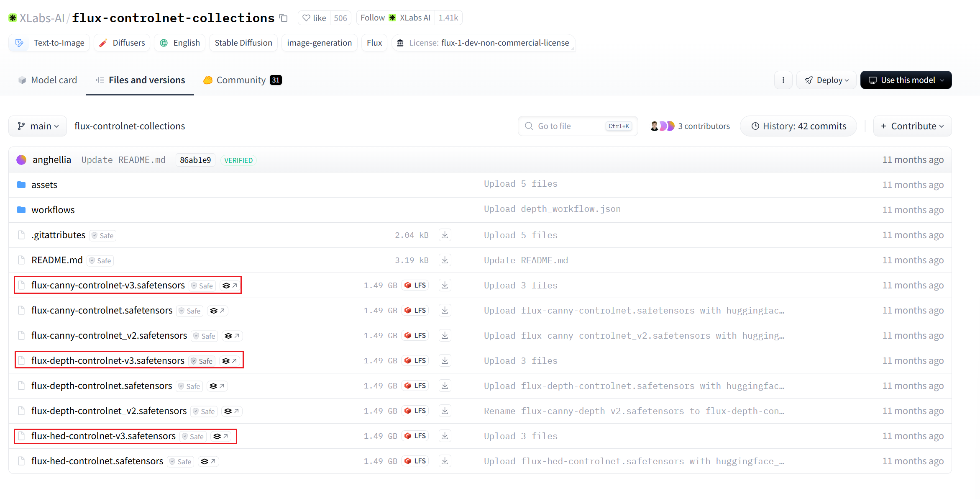Select Files and versions tab
The width and height of the screenshot is (980, 499).
pyautogui.click(x=140, y=80)
